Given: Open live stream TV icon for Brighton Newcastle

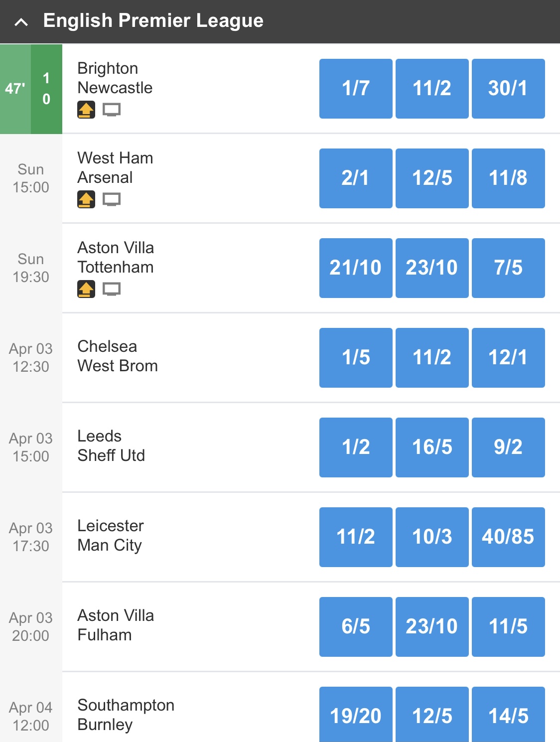Looking at the screenshot, I should pyautogui.click(x=112, y=110).
